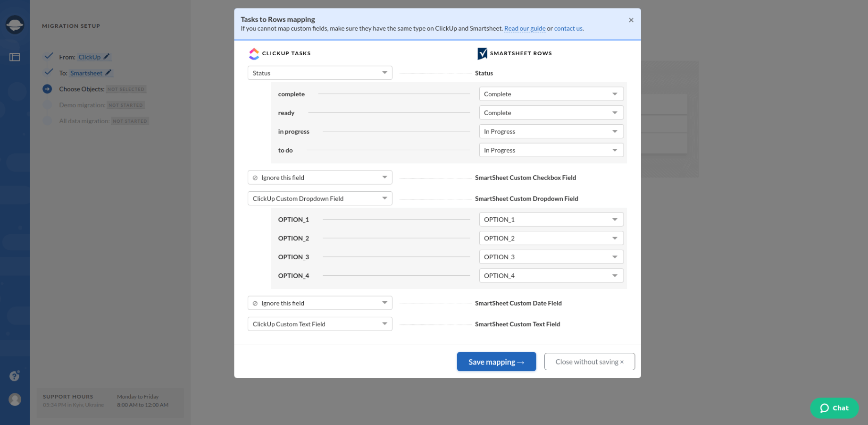868x425 pixels.
Task: Change the OPTION_2 mapping dropdown
Action: pyautogui.click(x=551, y=238)
